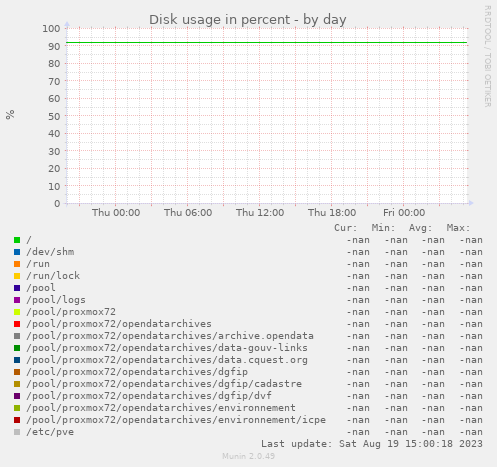Select the '/etc/pve' legend label
497x467 pixels.
(x=50, y=432)
